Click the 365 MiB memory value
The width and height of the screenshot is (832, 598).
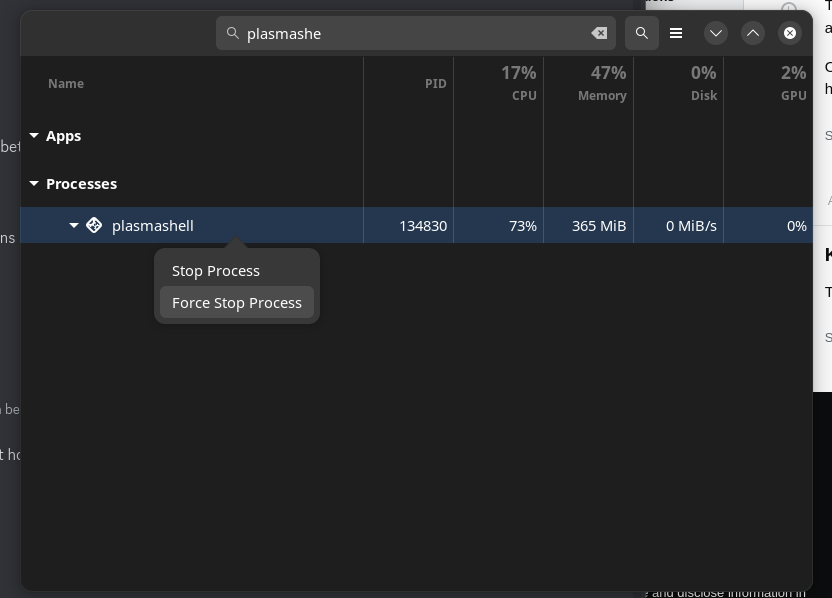(599, 226)
